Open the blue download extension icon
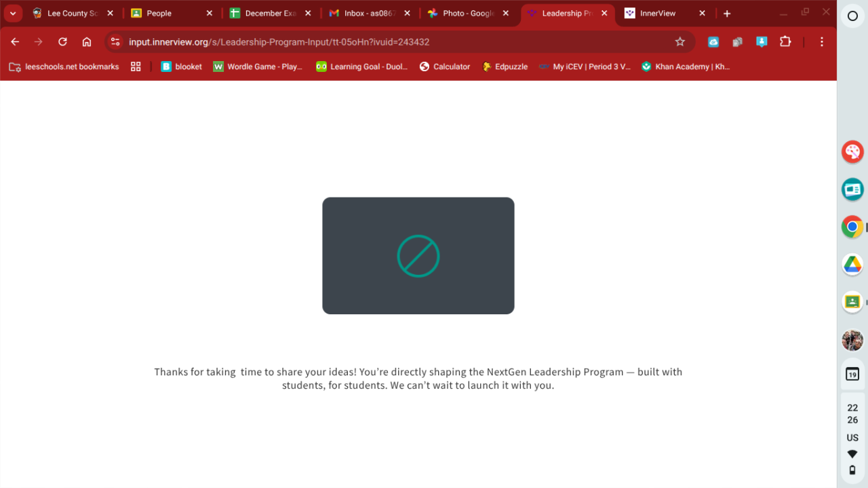868x488 pixels. coord(762,41)
